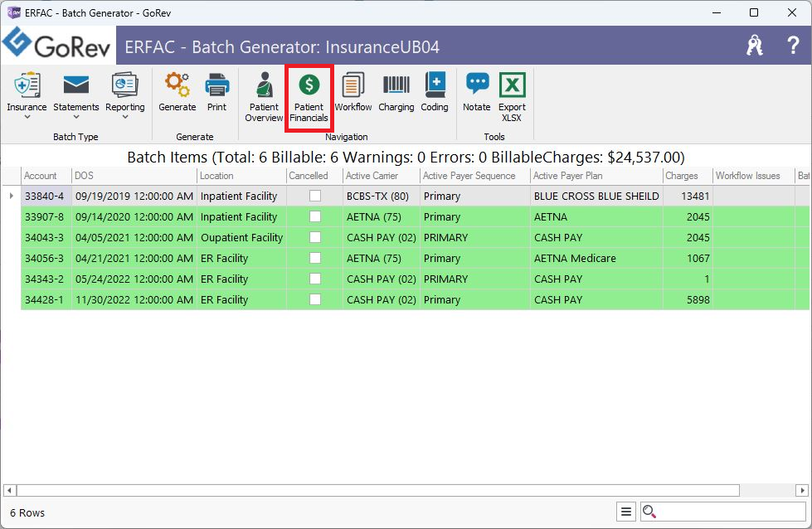Click the Print icon
812x529 pixels.
pyautogui.click(x=217, y=85)
